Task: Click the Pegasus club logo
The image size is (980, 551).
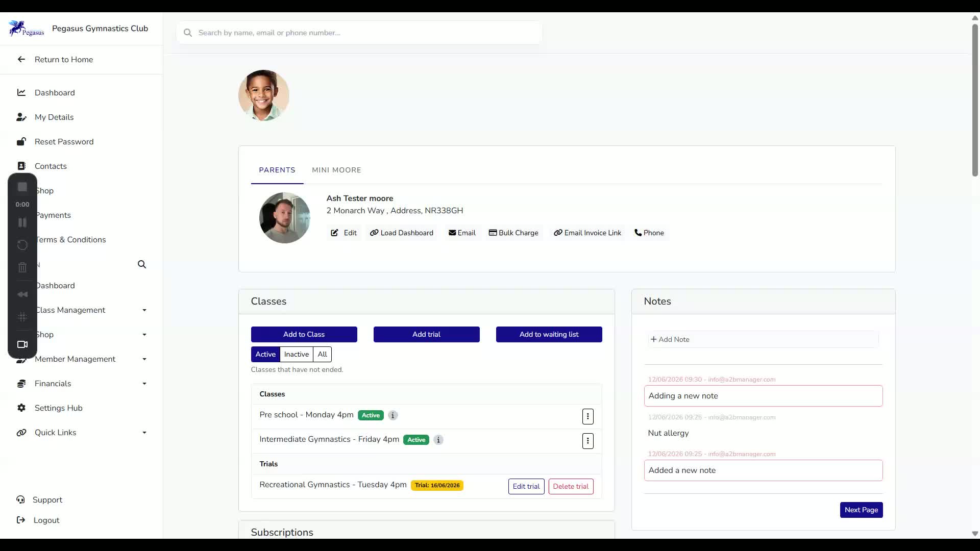Action: (26, 29)
